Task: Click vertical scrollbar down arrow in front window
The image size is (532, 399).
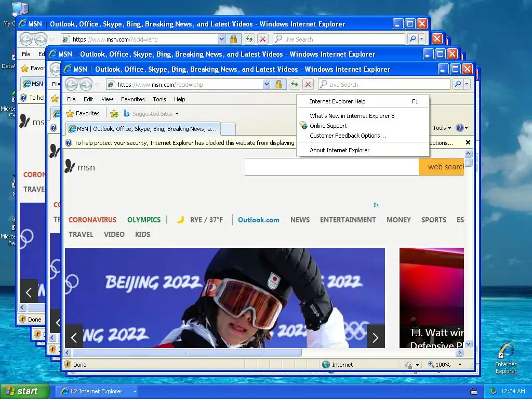Action: (468, 344)
